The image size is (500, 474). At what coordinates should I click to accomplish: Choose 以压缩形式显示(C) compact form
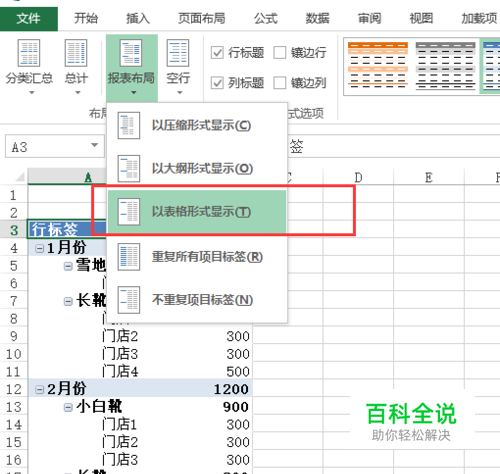click(197, 126)
